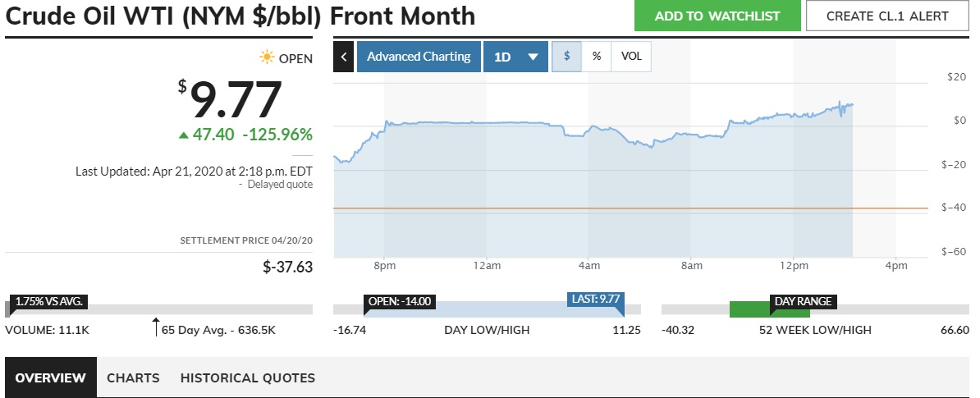Create a CL.1 alert

click(886, 16)
